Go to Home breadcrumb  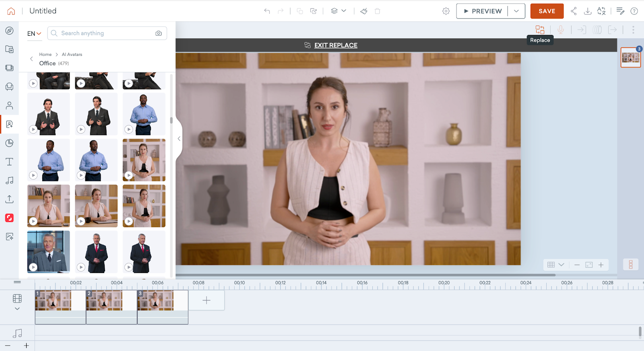[45, 54]
